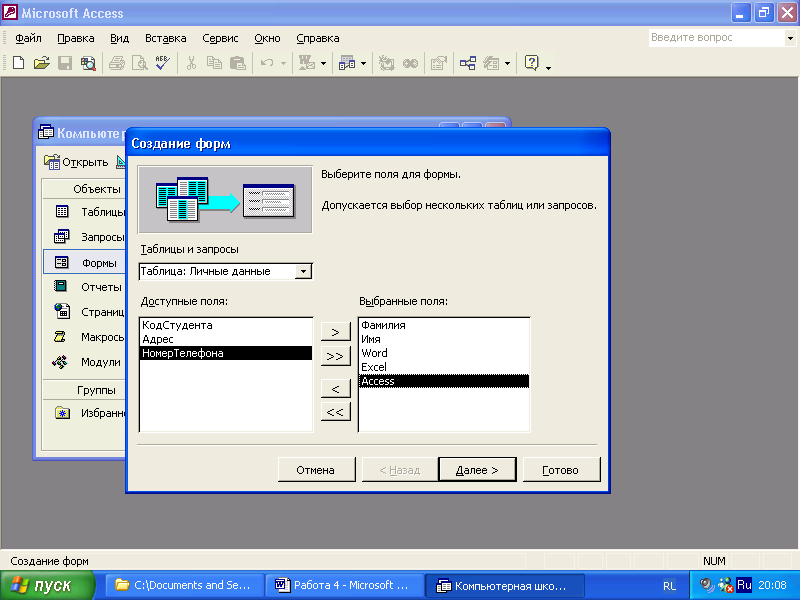Image resolution: width=800 pixels, height=600 pixels.
Task: Click the Open folder toolbar icon
Action: click(x=41, y=63)
